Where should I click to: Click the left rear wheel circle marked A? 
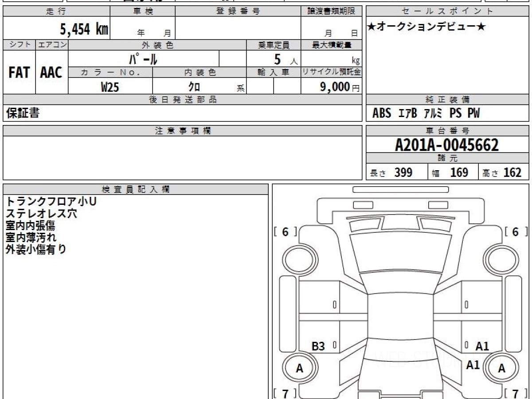click(300, 368)
